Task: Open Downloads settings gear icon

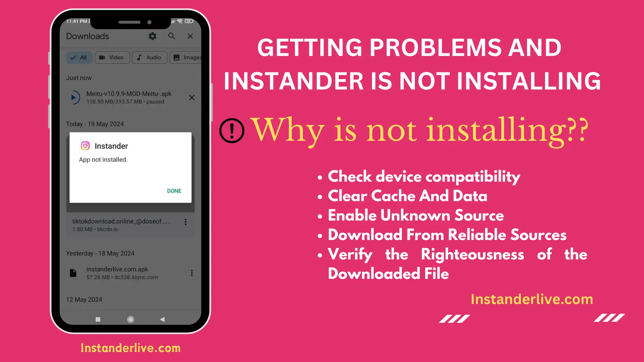Action: tap(153, 36)
